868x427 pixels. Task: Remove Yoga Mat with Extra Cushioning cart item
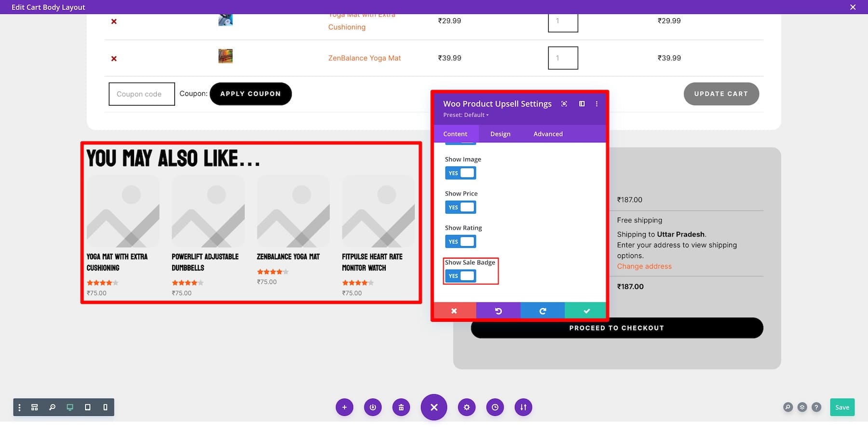114,21
